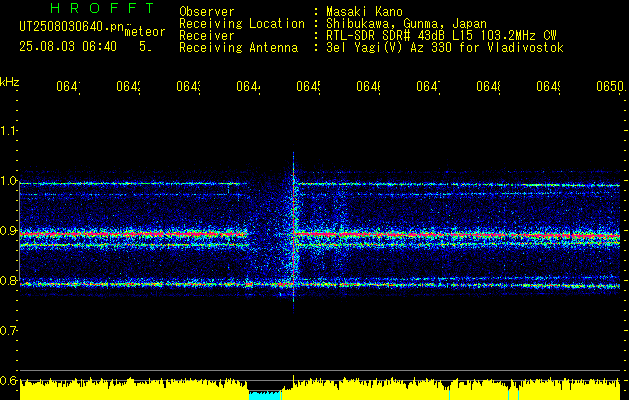This screenshot has width=629, height=400.
Task: Click the 0643 time marker
Action: click(189, 87)
